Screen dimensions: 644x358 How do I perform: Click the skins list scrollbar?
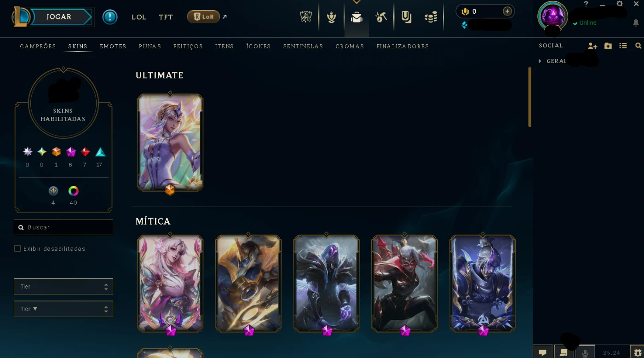530,97
